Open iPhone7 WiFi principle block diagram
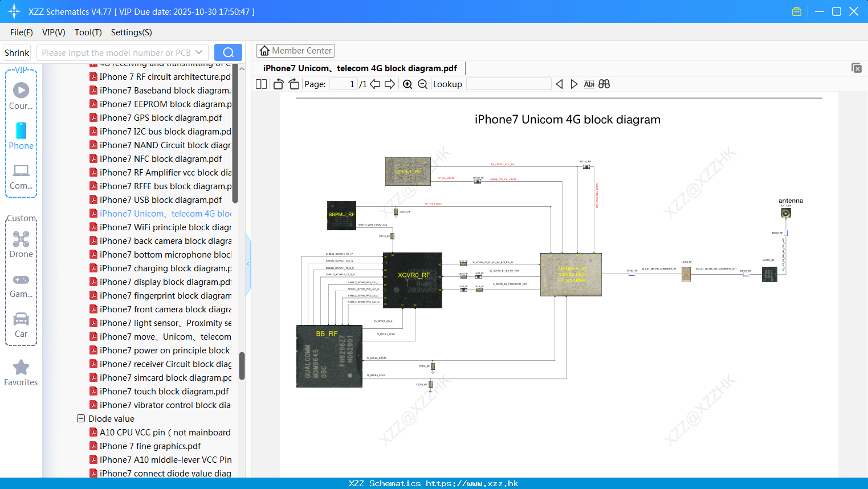868x489 pixels. 161,227
